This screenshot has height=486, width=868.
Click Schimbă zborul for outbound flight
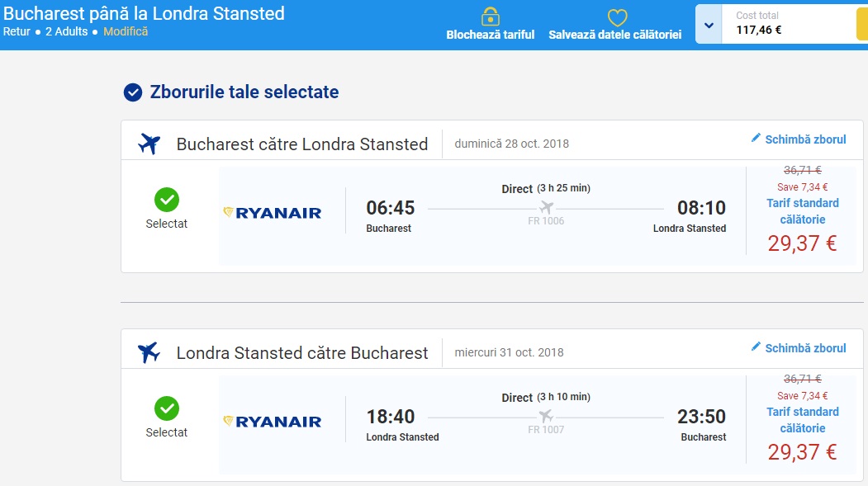click(805, 139)
